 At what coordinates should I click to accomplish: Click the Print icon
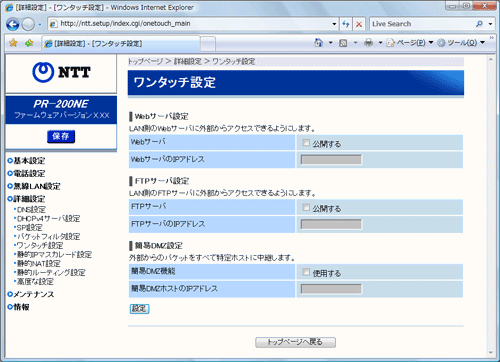(x=368, y=43)
